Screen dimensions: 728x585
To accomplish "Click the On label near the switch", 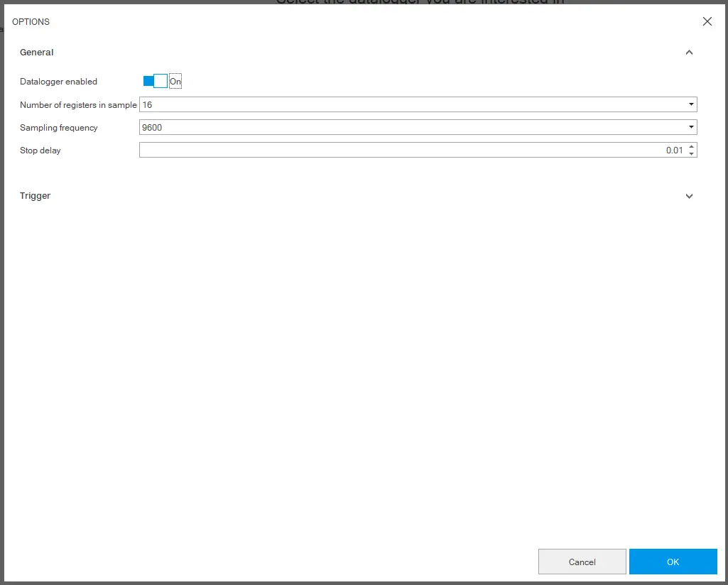I will pos(175,81).
